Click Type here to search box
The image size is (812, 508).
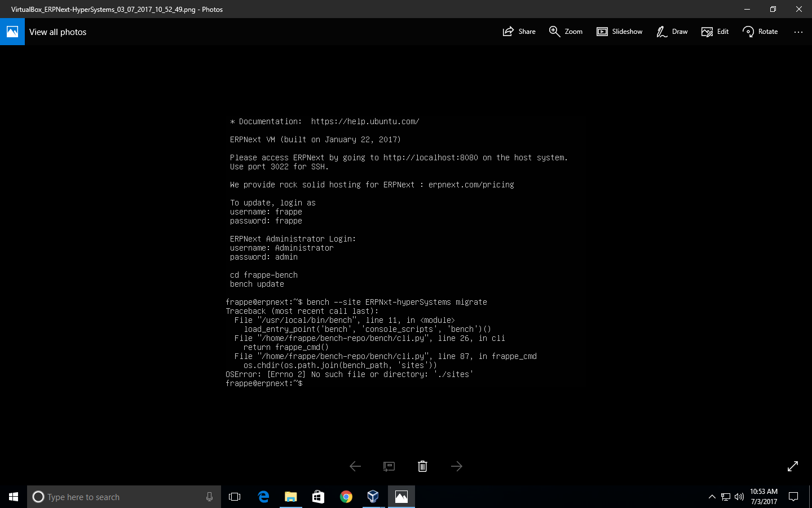tap(124, 497)
